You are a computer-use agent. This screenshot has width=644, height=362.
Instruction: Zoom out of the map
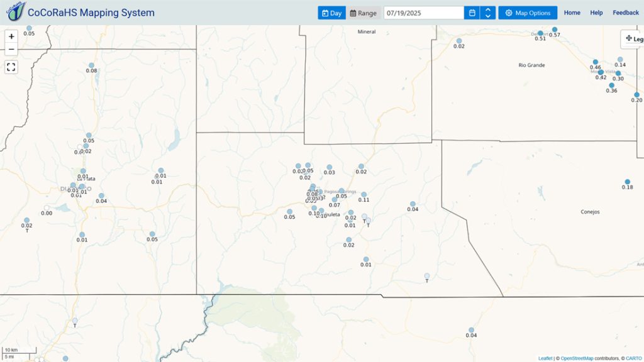(11, 49)
